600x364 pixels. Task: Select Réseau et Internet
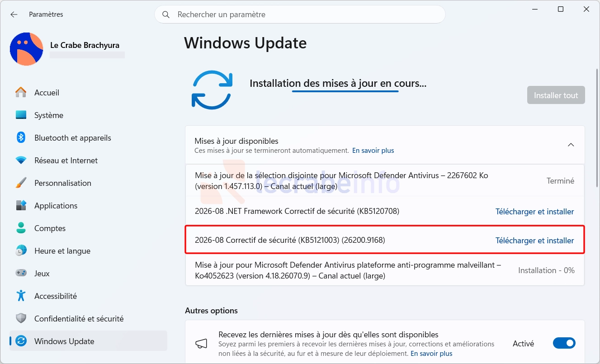(x=88, y=160)
